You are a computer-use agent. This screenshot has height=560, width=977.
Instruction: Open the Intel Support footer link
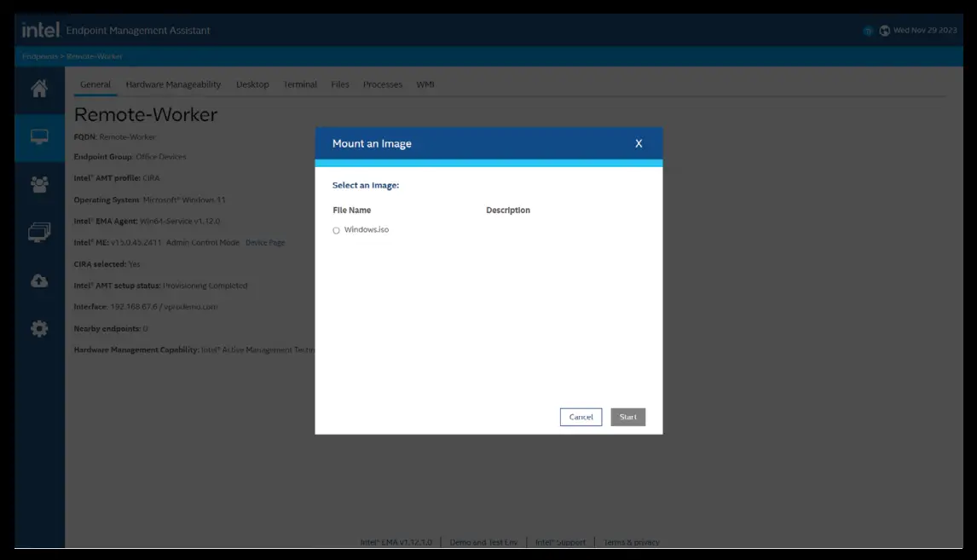coord(560,542)
